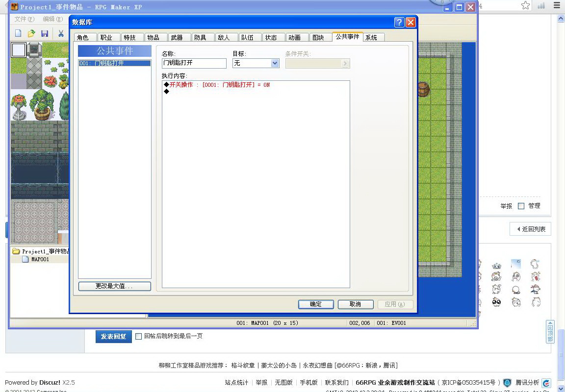Screen dimensions: 565x392
Task: Select list entry 001: 门钥匙打开
Action: 115,63
